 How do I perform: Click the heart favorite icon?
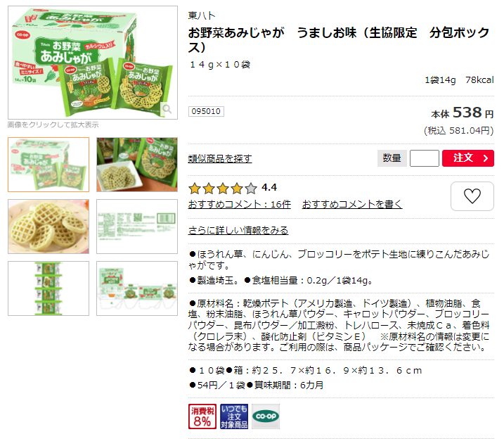pos(472,196)
